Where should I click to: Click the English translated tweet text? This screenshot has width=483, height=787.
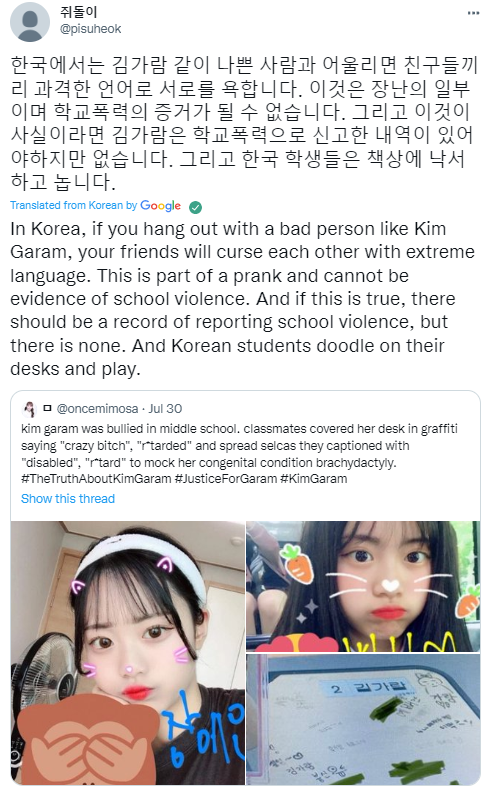tap(242, 299)
